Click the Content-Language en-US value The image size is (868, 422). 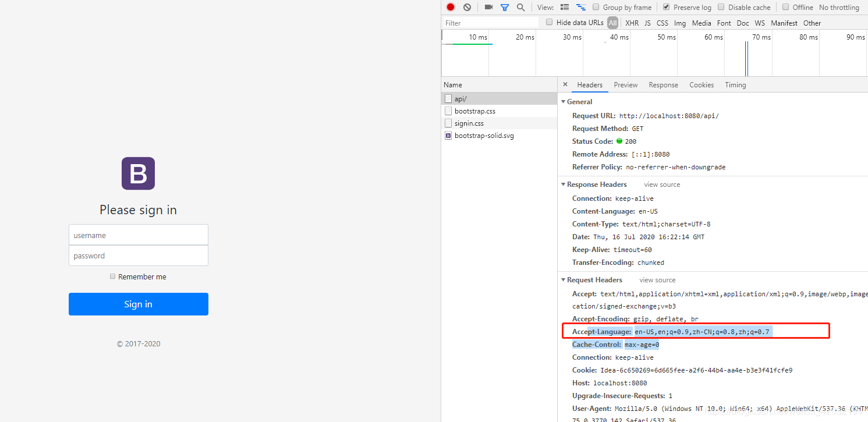tap(648, 211)
